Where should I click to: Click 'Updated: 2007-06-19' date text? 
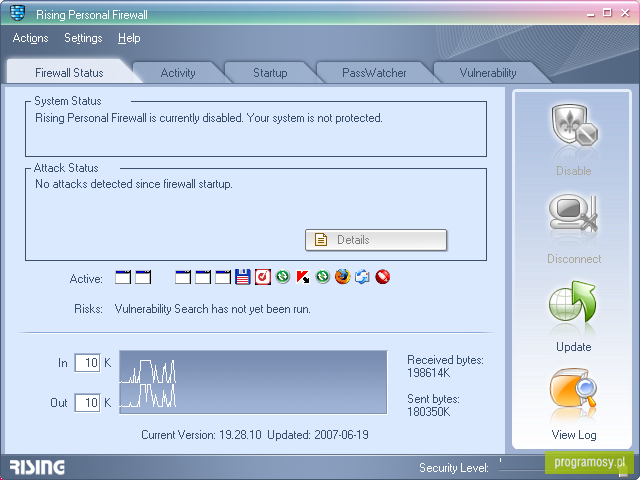point(318,435)
